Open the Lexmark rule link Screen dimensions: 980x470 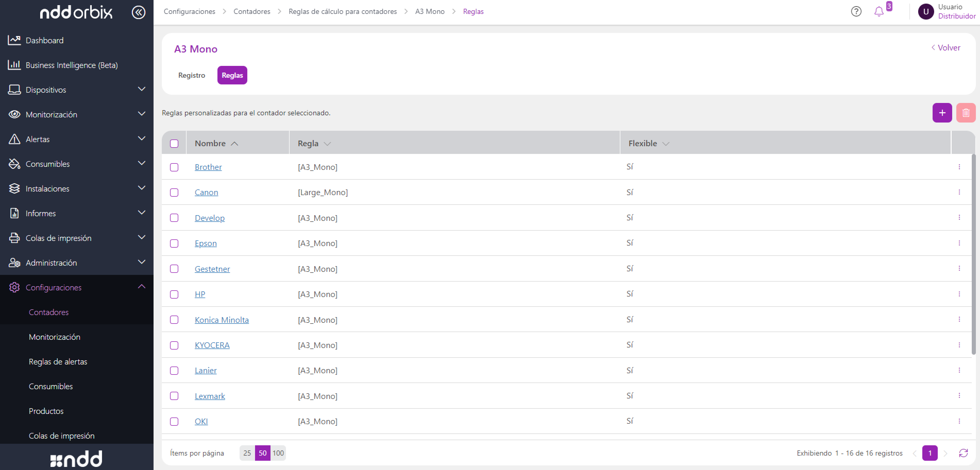(x=210, y=396)
